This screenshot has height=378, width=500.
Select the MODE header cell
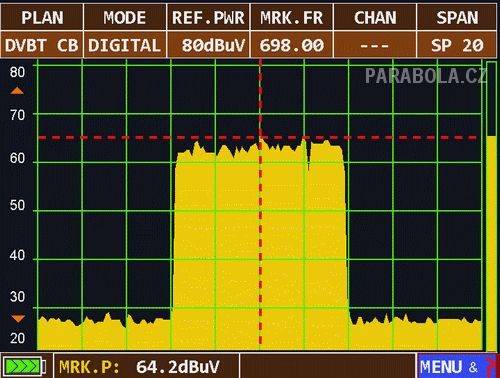[125, 17]
